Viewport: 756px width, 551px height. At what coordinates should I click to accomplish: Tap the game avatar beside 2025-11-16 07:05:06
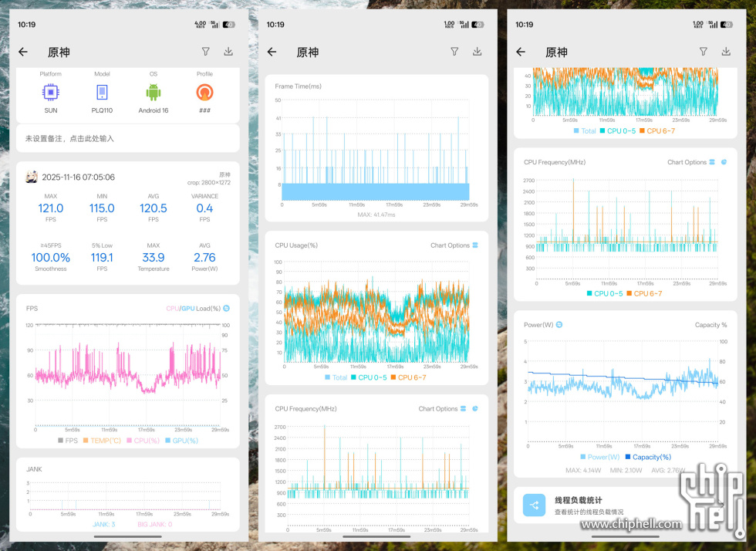tap(32, 177)
